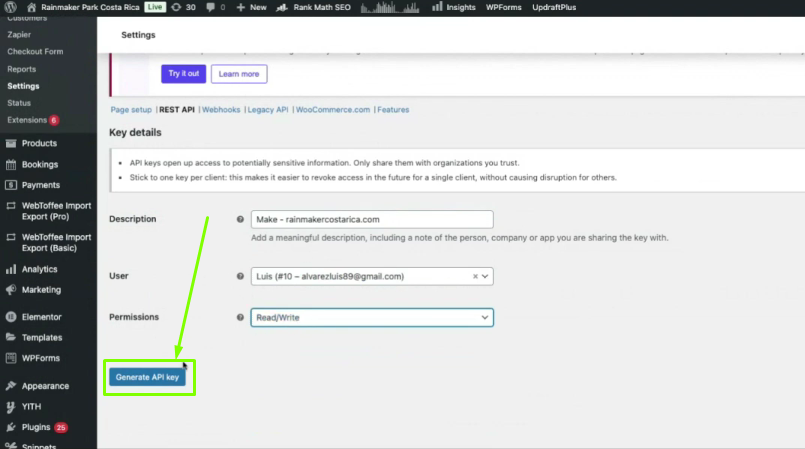Switch to the Webhooks tab

tap(221, 110)
